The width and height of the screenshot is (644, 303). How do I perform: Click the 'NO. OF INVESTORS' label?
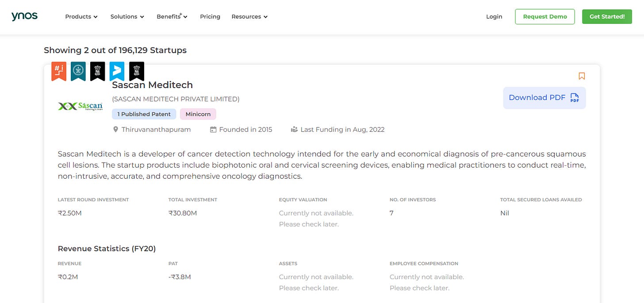click(x=413, y=200)
